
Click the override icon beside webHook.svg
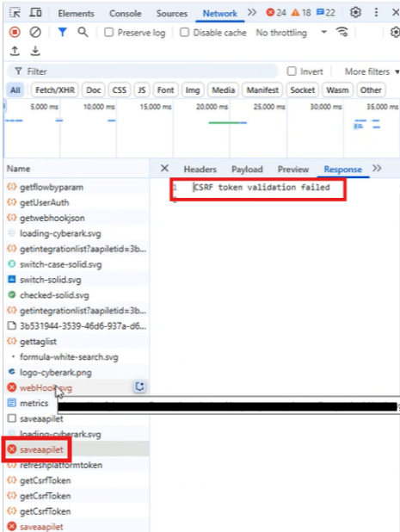139,387
